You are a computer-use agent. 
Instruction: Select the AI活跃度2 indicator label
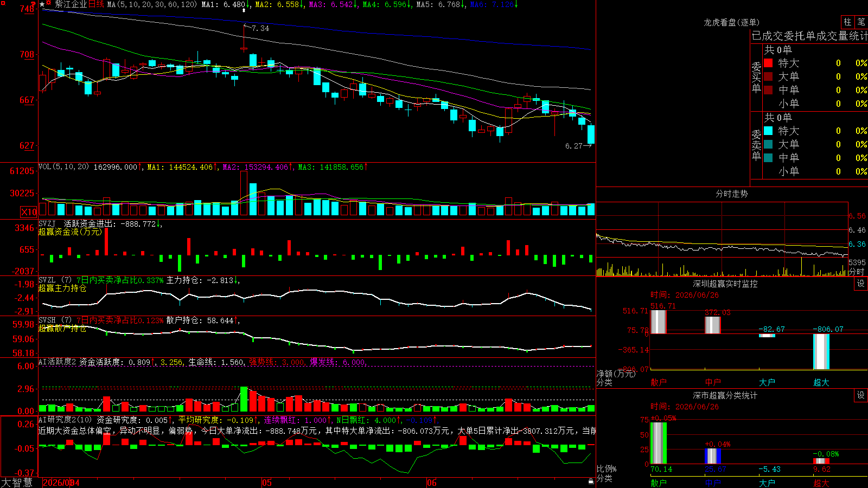(x=57, y=362)
